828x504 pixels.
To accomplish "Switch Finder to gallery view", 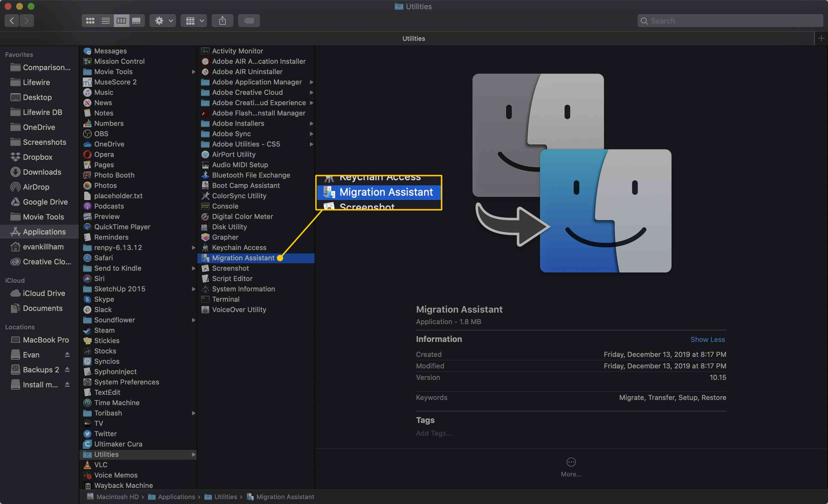I will pyautogui.click(x=137, y=21).
